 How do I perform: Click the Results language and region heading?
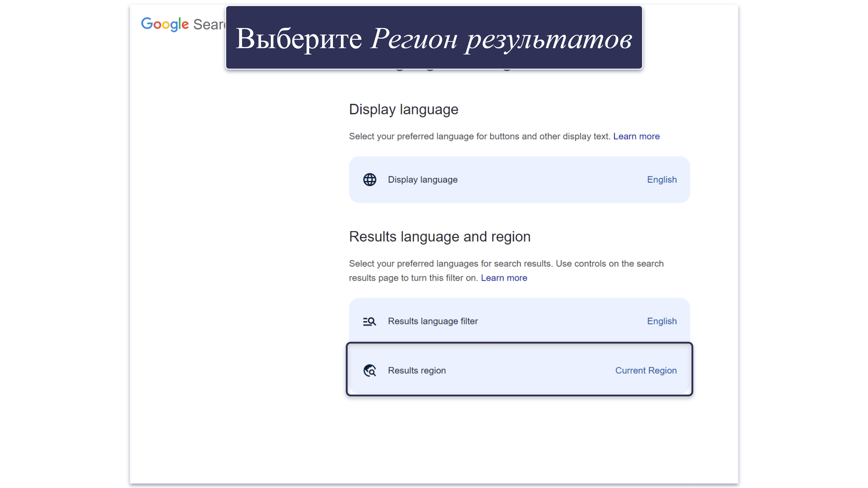tap(440, 237)
